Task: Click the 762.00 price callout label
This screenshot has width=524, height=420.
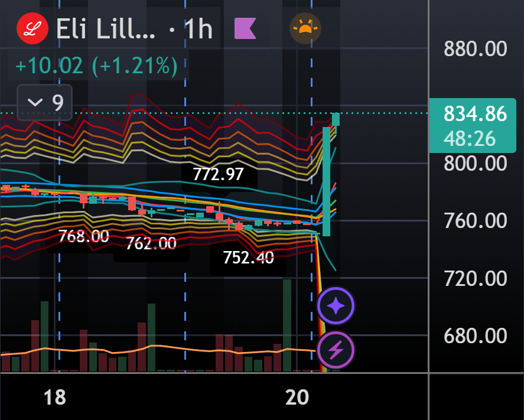Action: 151,243
